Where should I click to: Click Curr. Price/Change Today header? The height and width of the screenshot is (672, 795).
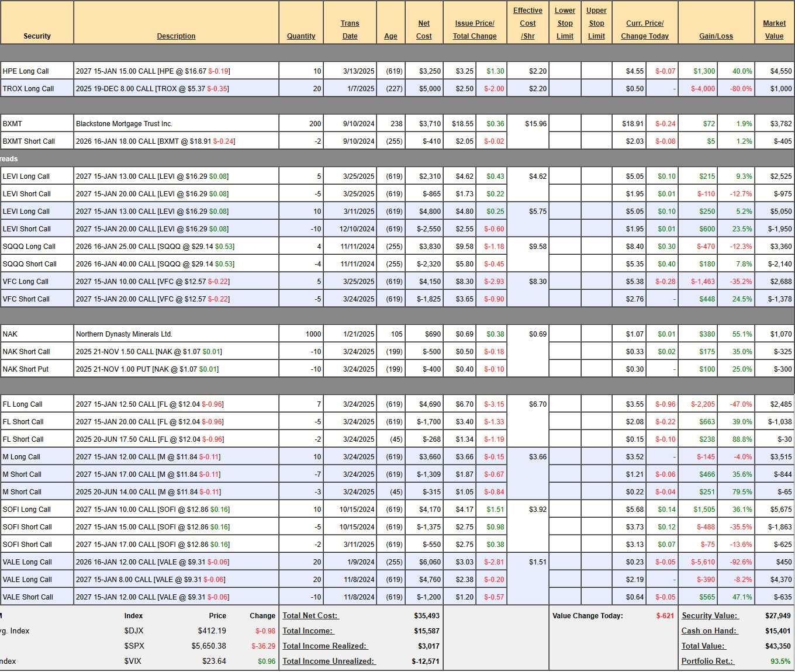pos(645,30)
